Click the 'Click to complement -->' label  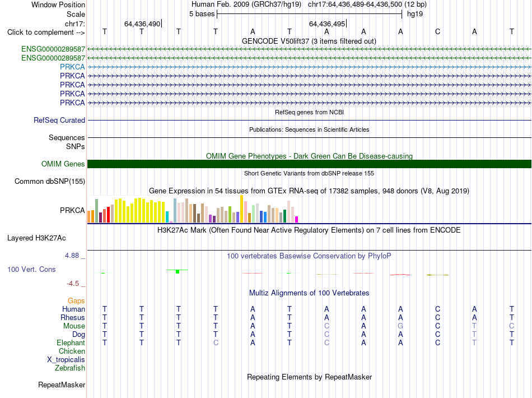(x=46, y=33)
